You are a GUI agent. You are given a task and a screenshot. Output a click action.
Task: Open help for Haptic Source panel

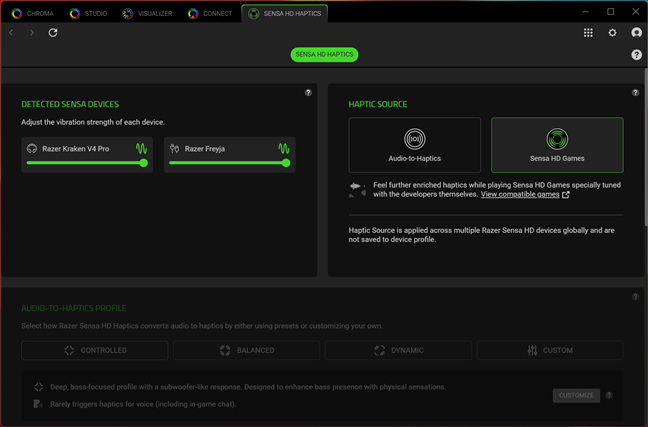635,93
